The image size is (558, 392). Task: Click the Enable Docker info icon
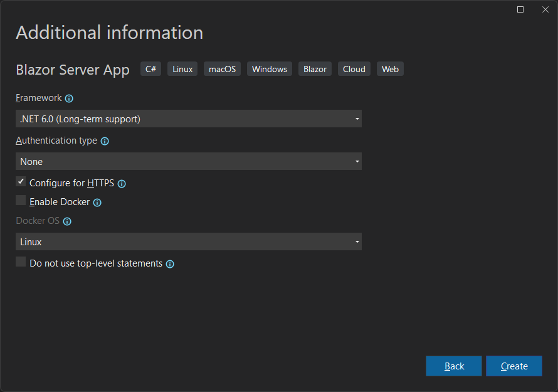tap(97, 203)
